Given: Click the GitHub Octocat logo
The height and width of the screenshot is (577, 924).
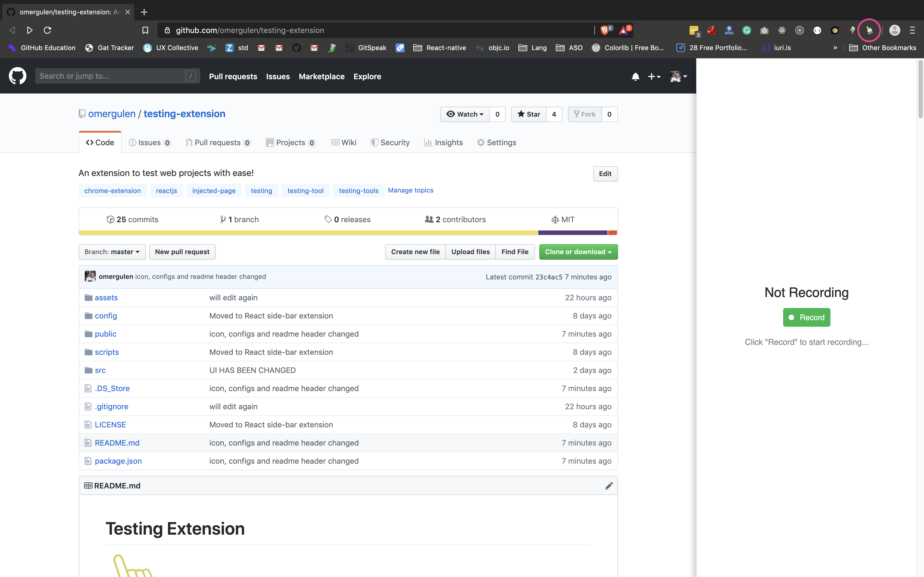Looking at the screenshot, I should pos(18,76).
